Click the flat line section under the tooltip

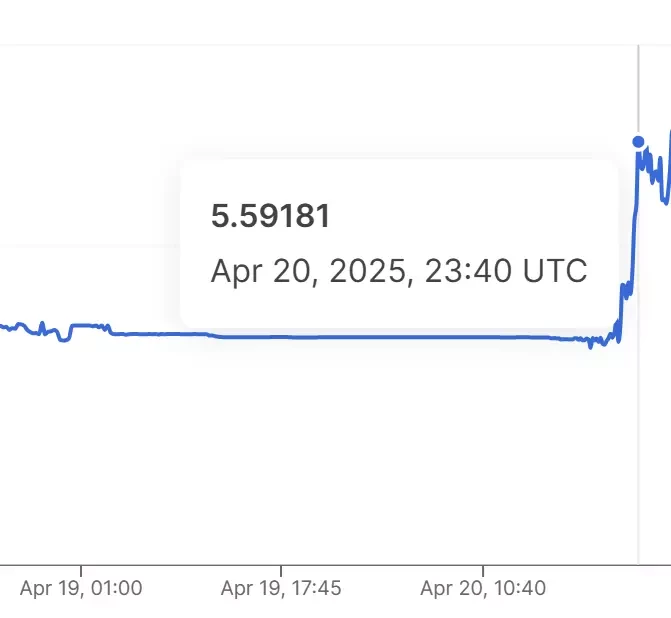pyautogui.click(x=385, y=337)
